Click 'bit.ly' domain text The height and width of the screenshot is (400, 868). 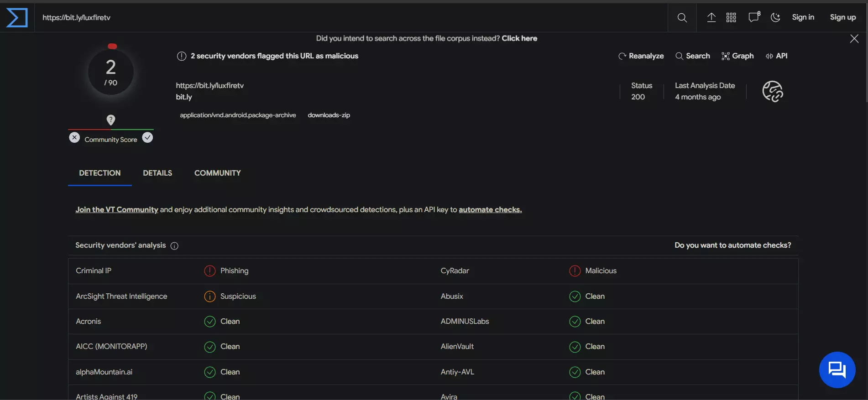(184, 97)
